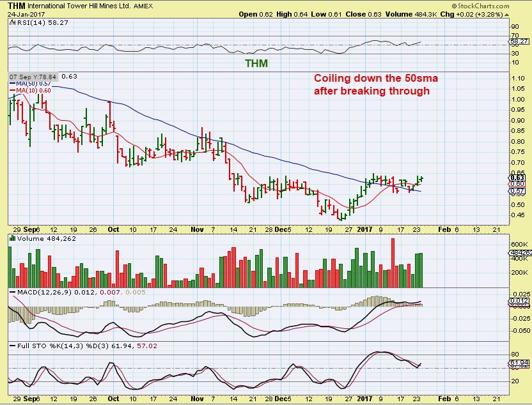Click the blue MA(50) legend line marker

click(x=13, y=84)
